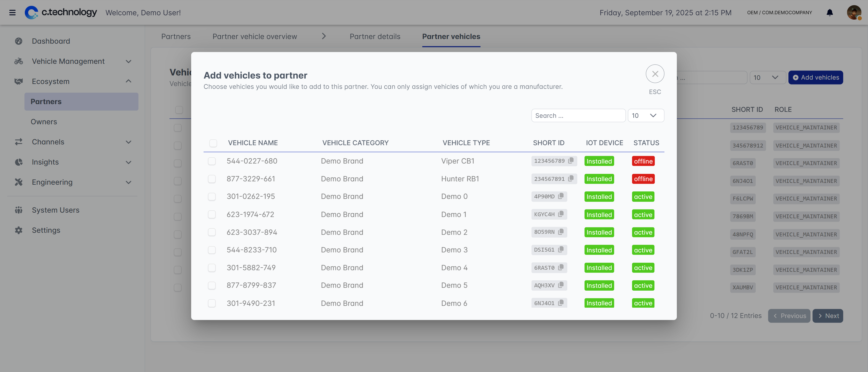Copy short ID 4P90MD

tap(561, 196)
